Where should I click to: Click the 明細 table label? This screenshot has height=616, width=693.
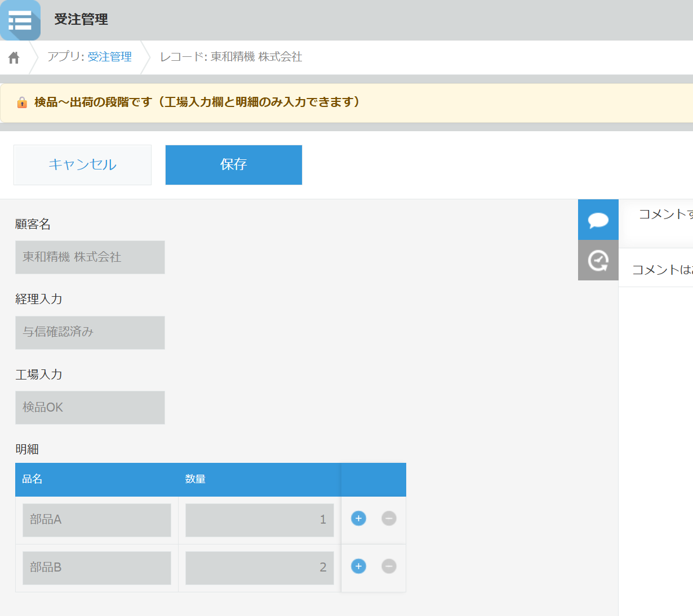[27, 449]
